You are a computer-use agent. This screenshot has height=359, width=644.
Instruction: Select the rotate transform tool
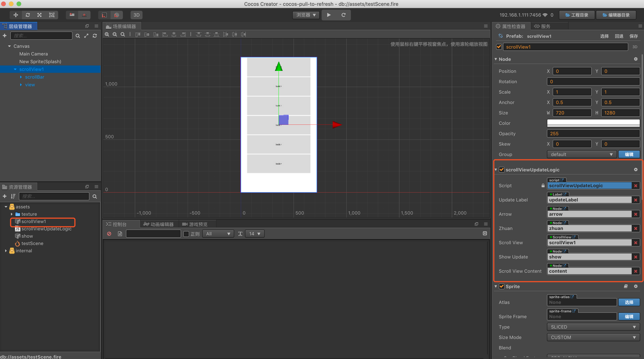coord(28,15)
